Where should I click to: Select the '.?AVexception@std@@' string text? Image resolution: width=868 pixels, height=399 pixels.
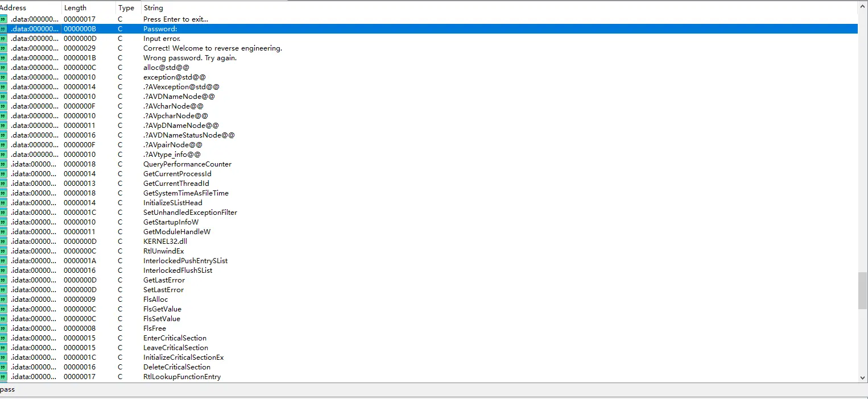[181, 87]
